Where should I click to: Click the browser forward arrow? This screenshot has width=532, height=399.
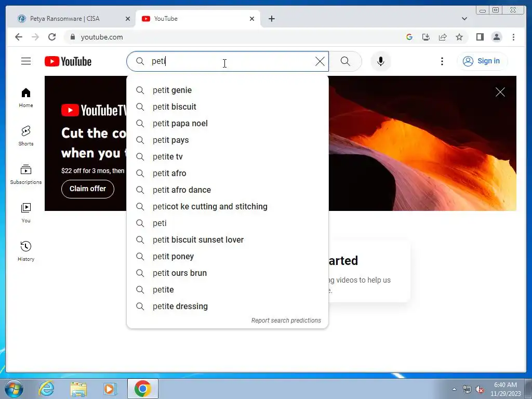click(x=35, y=37)
